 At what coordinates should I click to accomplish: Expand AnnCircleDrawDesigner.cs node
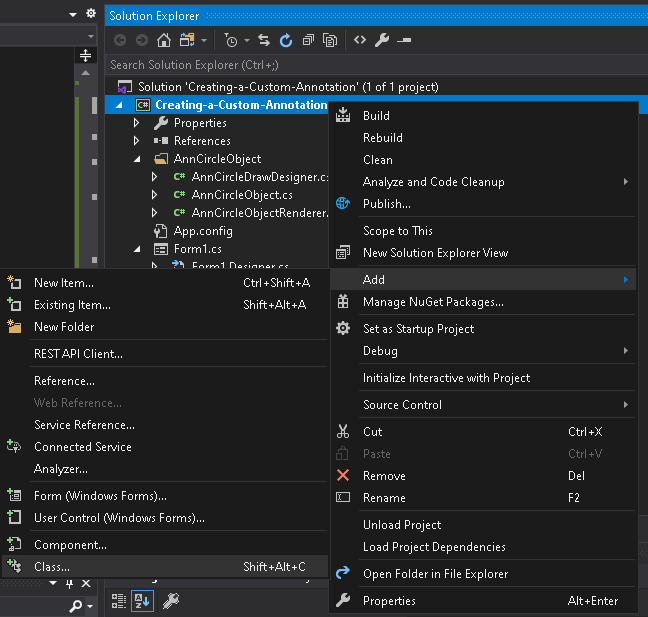pos(155,177)
